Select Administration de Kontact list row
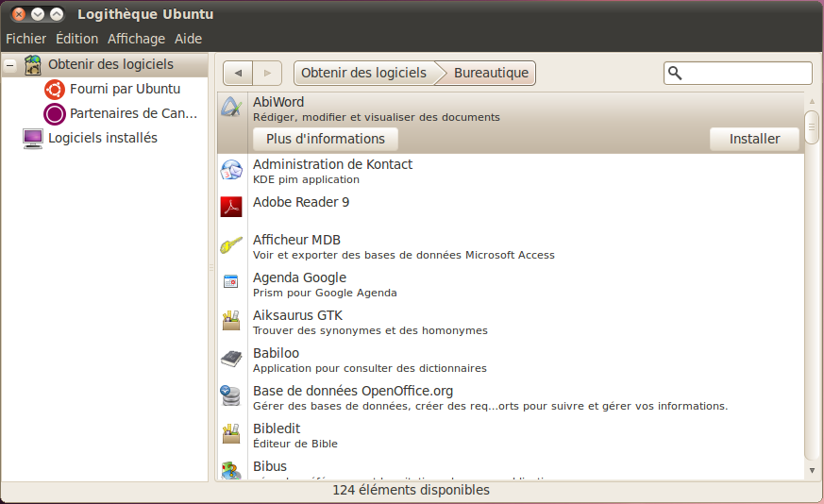This screenshot has height=504, width=824. [x=511, y=173]
